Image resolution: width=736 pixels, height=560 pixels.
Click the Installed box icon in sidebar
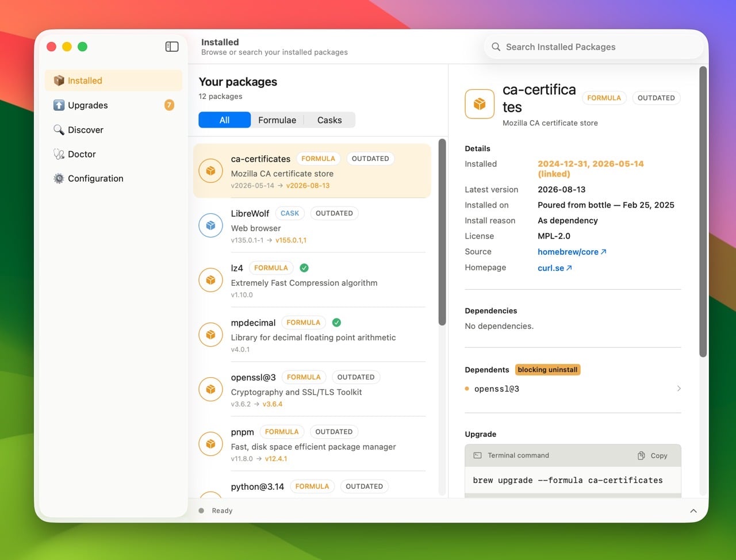[59, 80]
